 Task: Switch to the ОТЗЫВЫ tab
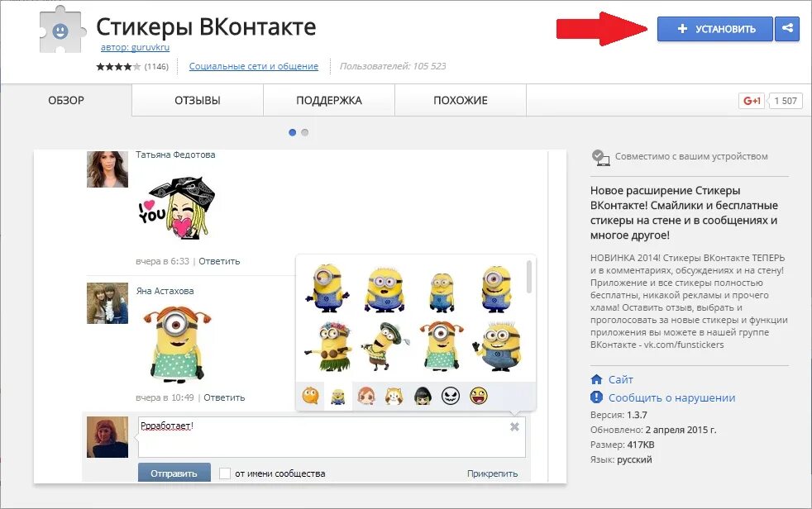[198, 100]
